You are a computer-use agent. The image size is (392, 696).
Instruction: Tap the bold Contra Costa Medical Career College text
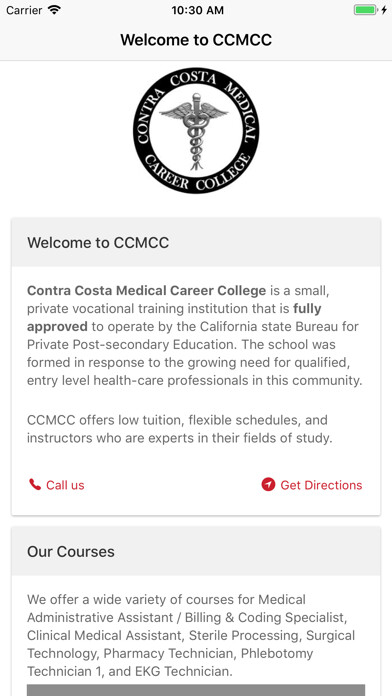point(147,291)
